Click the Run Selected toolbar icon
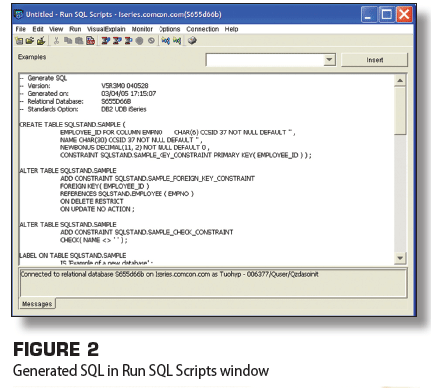The width and height of the screenshot is (431, 389). 128,41
